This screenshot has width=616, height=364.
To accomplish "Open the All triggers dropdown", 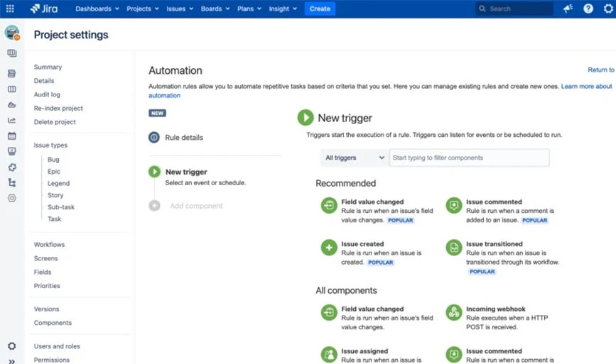I will tap(354, 158).
